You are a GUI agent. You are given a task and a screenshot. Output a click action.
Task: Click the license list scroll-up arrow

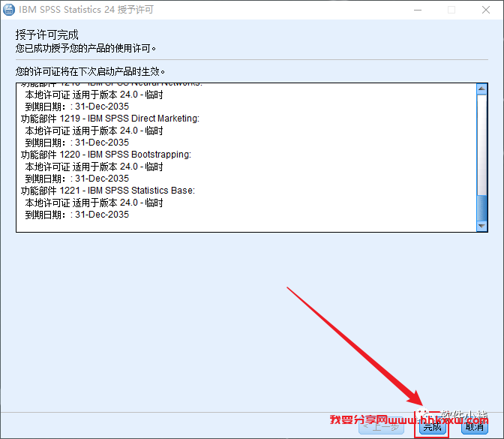pos(481,89)
